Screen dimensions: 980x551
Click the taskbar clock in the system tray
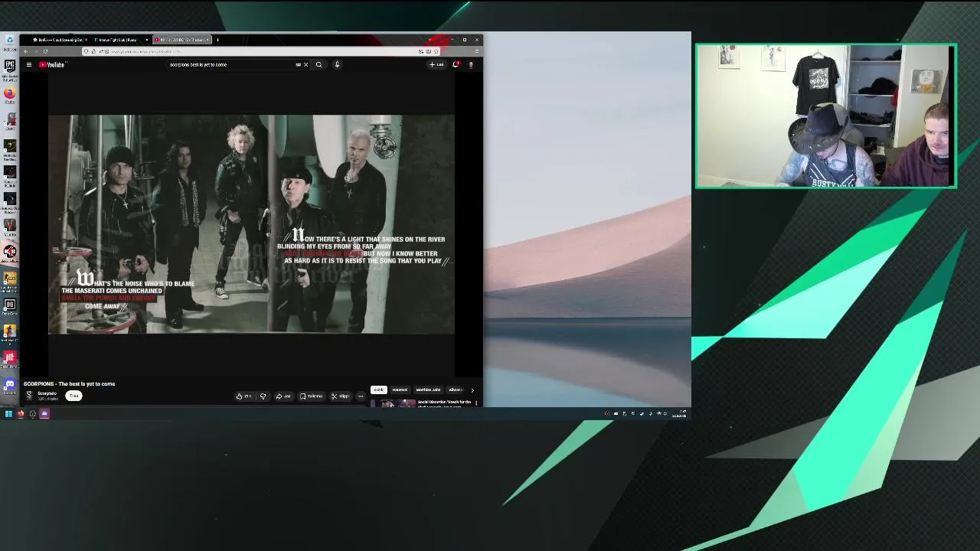click(x=679, y=414)
